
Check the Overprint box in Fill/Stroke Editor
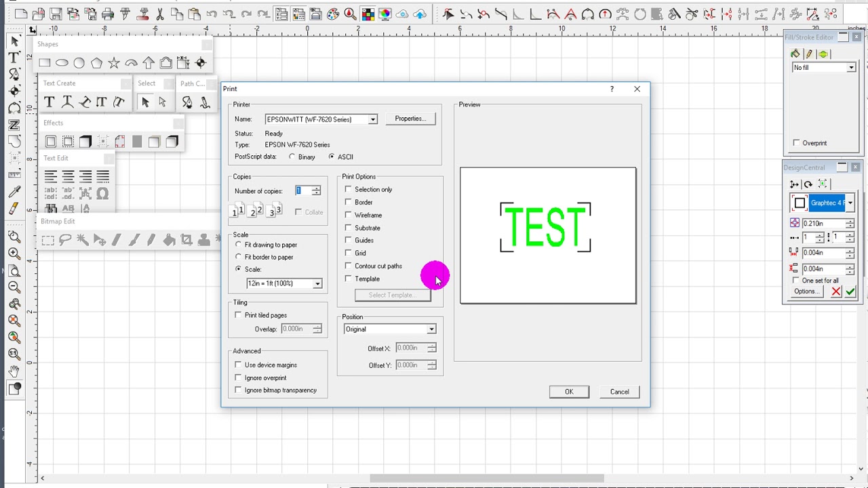pos(797,143)
